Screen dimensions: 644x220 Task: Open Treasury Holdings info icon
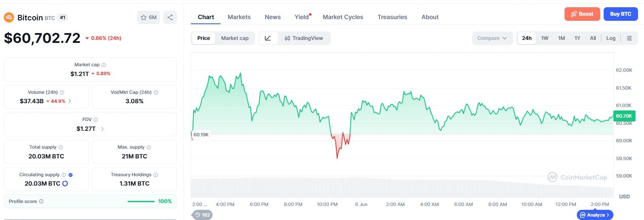(156, 175)
